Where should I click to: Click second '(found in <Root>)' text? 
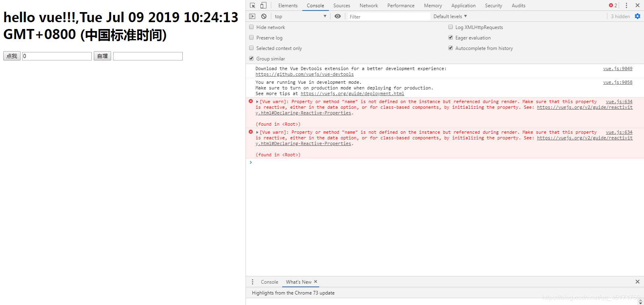(278, 155)
